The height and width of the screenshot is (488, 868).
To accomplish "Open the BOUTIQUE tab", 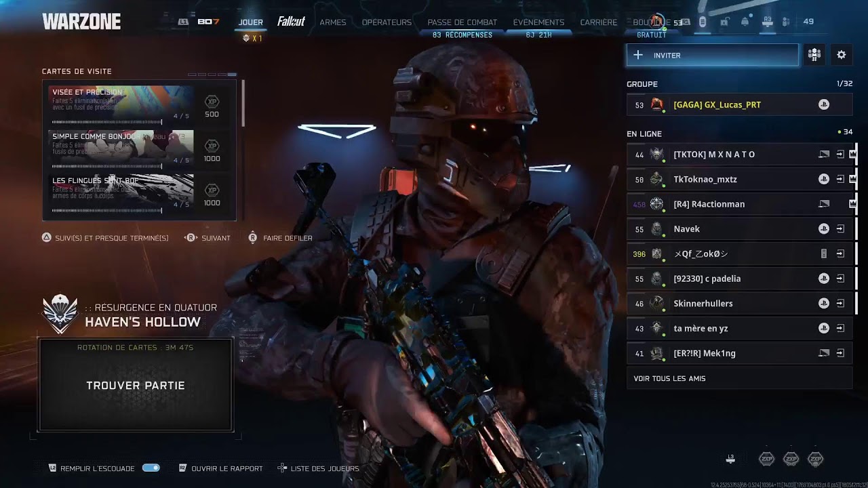I will (652, 22).
